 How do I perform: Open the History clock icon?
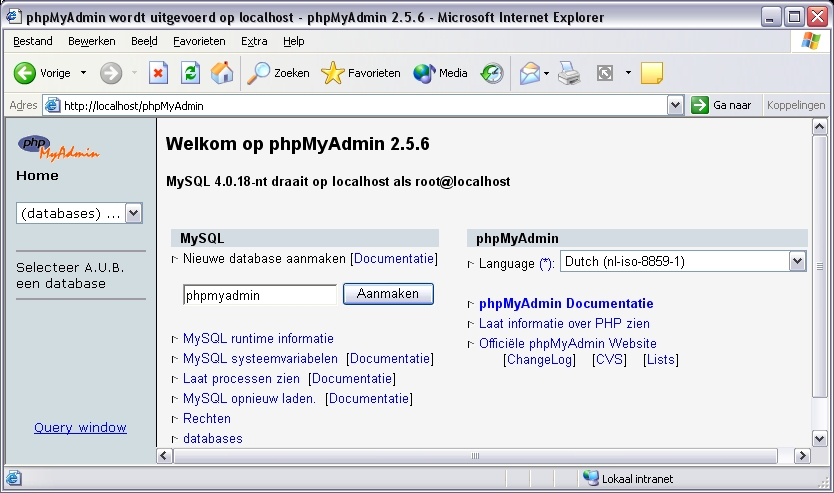[492, 73]
